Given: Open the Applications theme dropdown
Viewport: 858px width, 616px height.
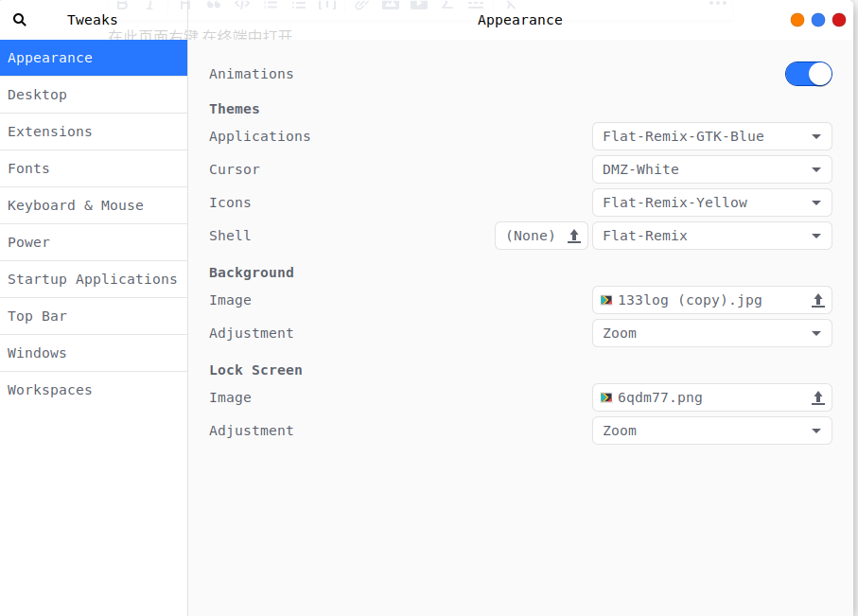Looking at the screenshot, I should [x=711, y=136].
